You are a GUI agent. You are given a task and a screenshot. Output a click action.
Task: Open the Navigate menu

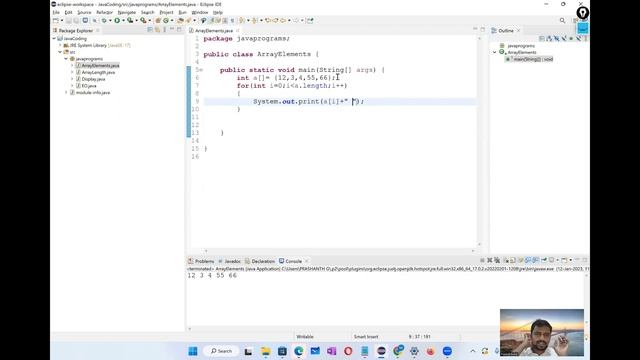(x=127, y=13)
